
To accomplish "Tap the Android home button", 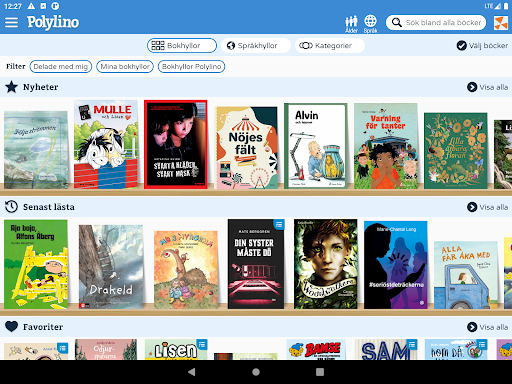I will [x=256, y=372].
